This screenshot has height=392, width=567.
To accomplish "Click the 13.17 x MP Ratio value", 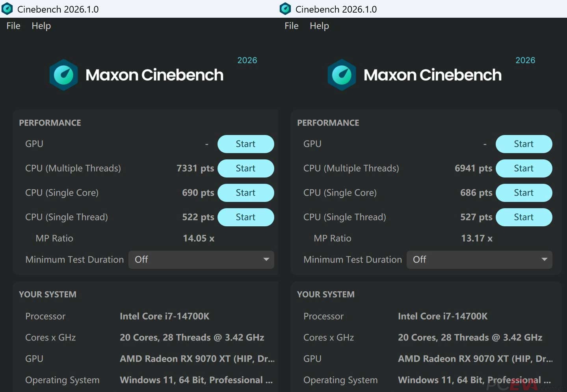I will 477,239.
